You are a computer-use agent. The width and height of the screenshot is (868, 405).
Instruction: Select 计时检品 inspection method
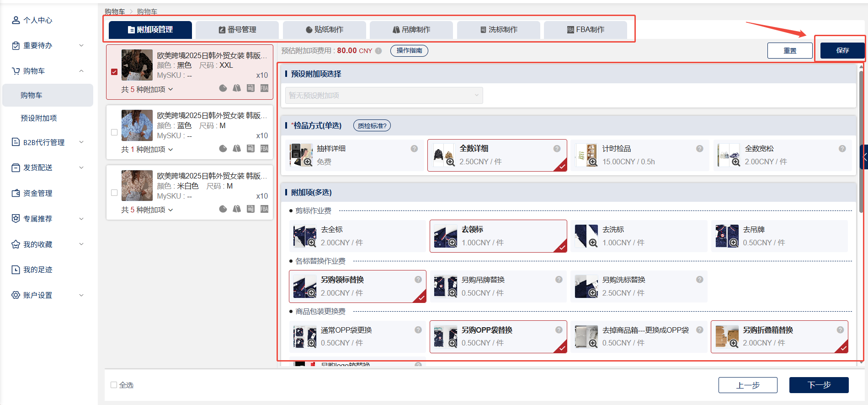coord(639,155)
